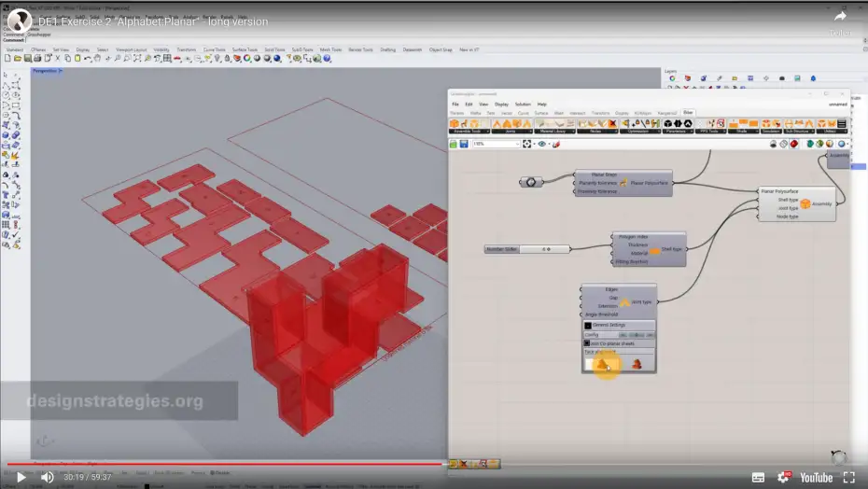Click first orange cube Assemble Tools icon
This screenshot has width=868, height=489.
[x=455, y=123]
